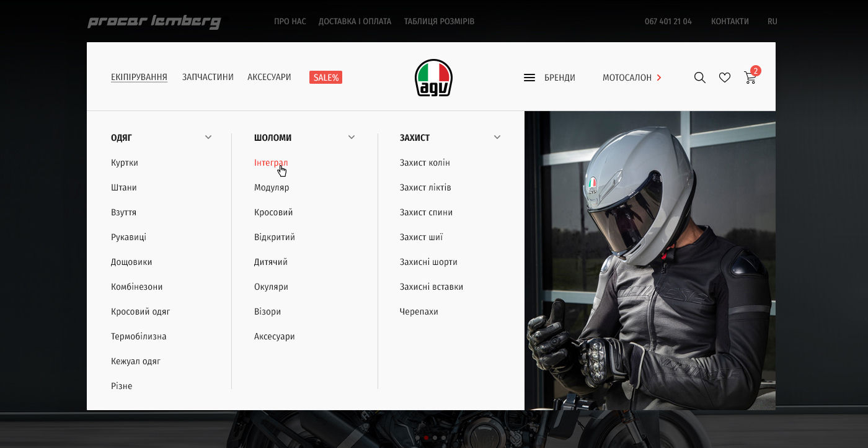Select the active red slider dot
Screen dimensions: 868x448
(426, 437)
